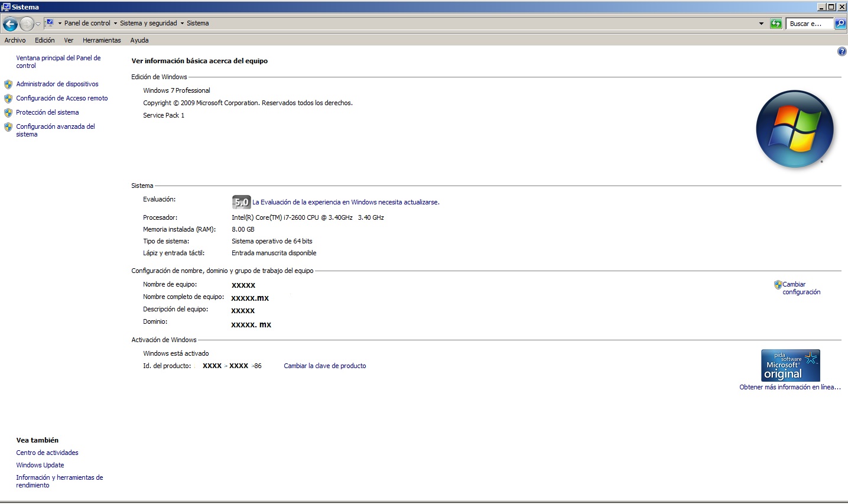The width and height of the screenshot is (848, 504).
Task: Open Ventana principal del Panel de control
Action: click(x=59, y=61)
